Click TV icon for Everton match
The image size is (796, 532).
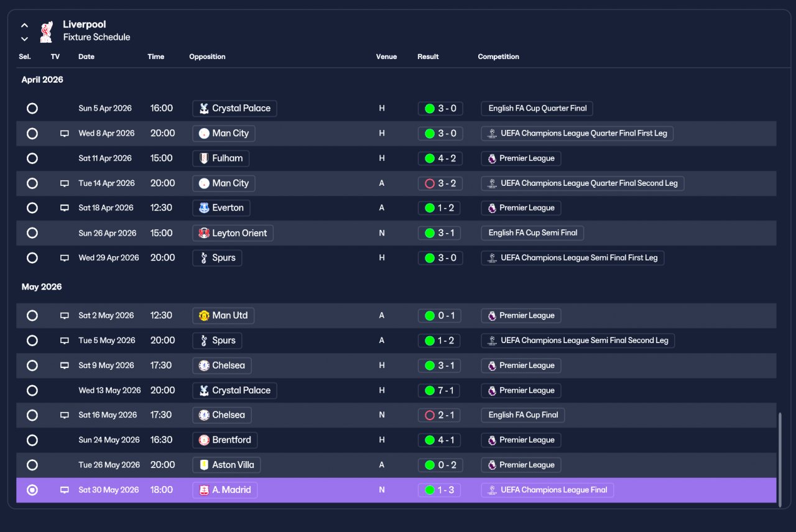pos(65,208)
